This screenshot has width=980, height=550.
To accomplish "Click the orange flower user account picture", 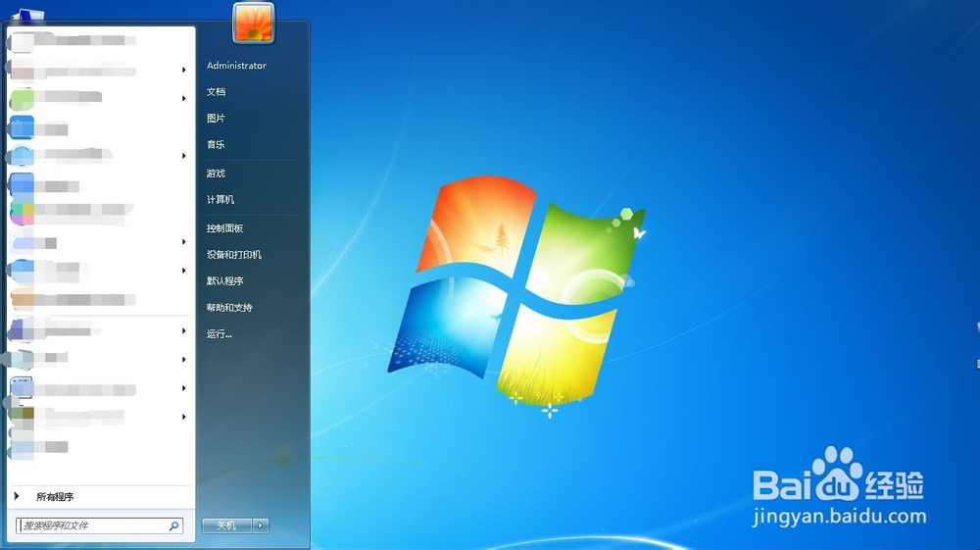I will click(x=253, y=24).
